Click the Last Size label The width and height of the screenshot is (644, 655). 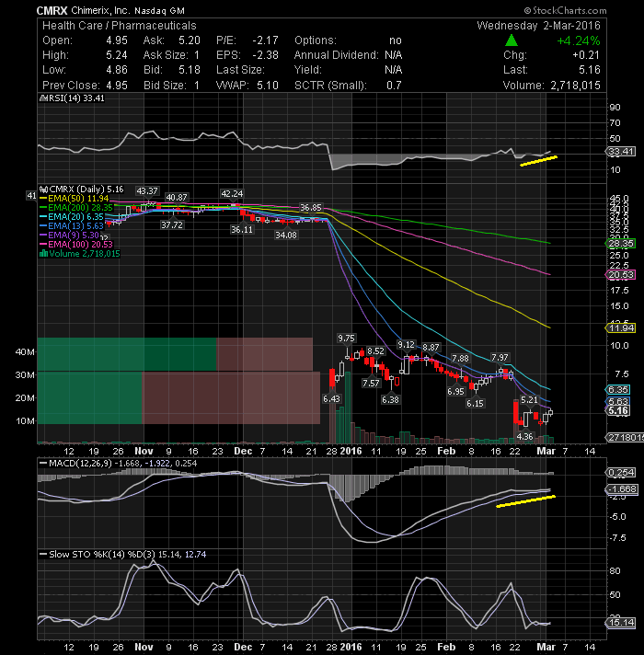click(240, 70)
